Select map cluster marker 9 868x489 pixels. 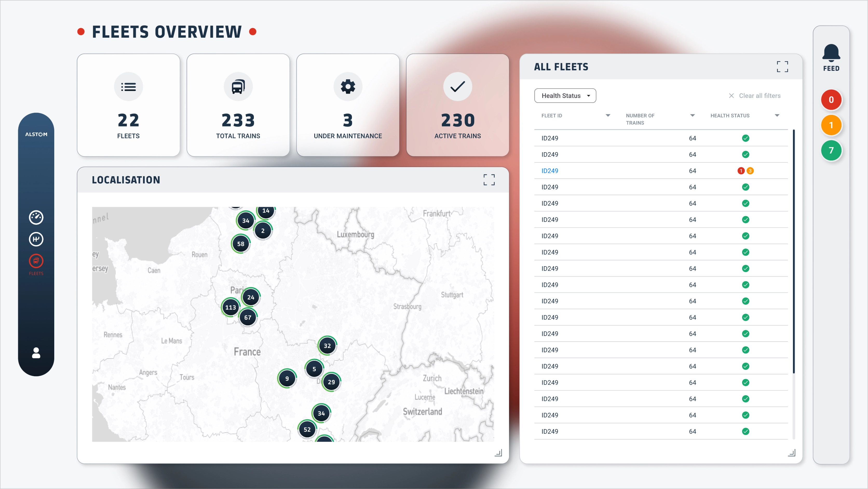click(287, 378)
